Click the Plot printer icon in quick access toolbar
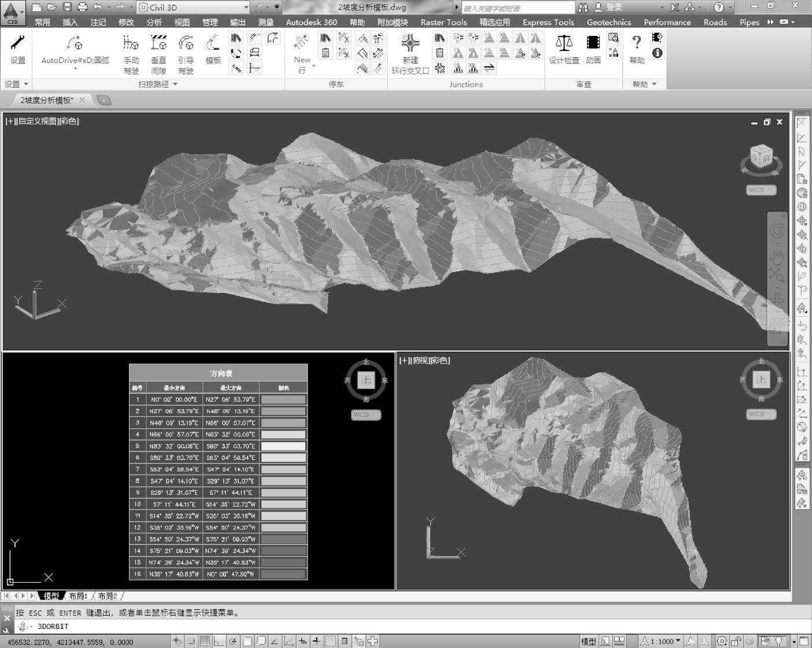Screen dimensions: 812x648 (82, 7)
